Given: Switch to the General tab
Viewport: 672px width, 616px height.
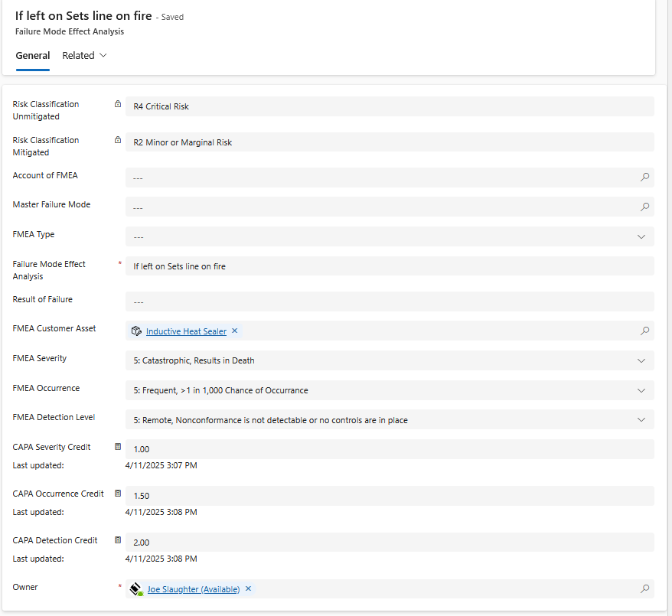Looking at the screenshot, I should tap(33, 56).
